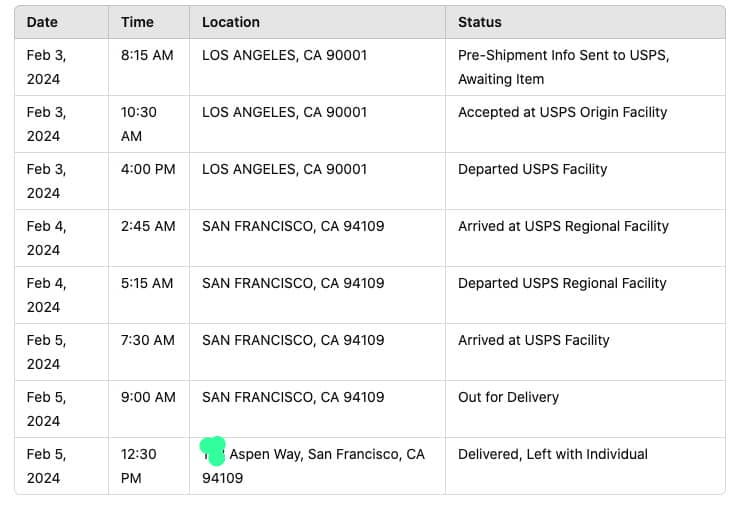Image resolution: width=739 pixels, height=505 pixels.
Task: Click the Aspen Way delivery address cell
Action: 326,456
